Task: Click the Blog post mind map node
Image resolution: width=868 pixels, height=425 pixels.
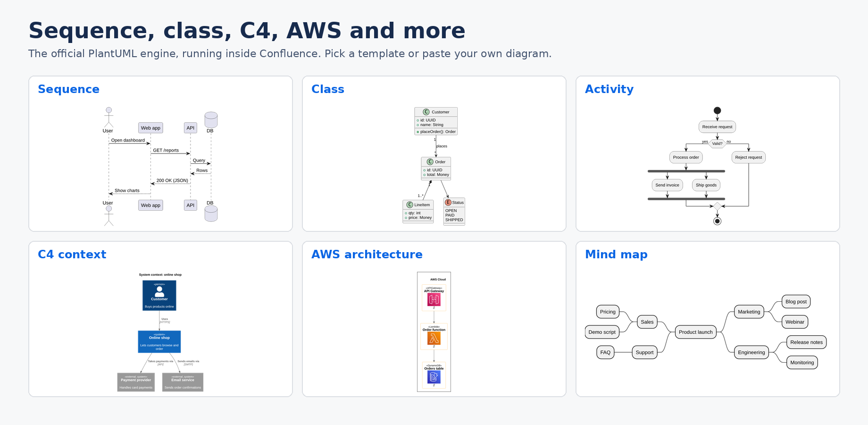Action: click(796, 302)
